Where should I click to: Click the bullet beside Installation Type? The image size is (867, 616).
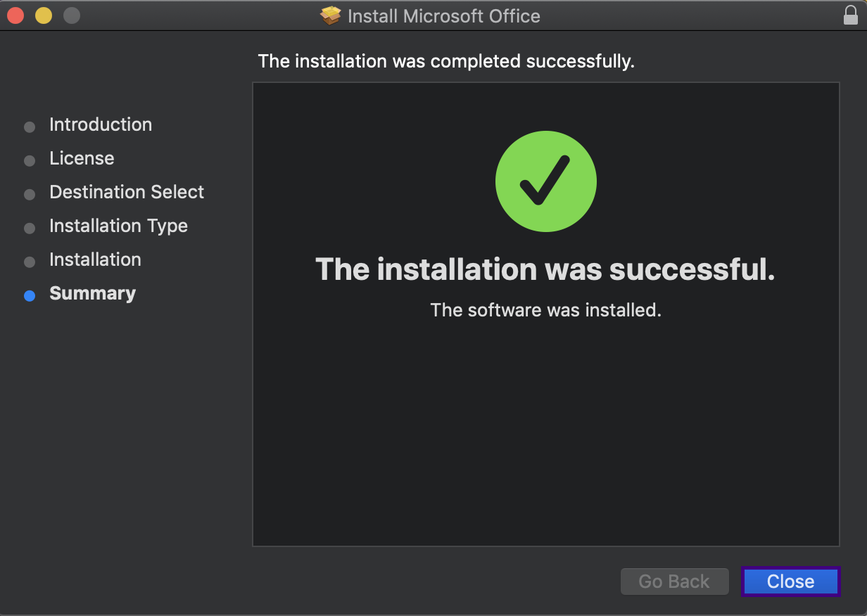pyautogui.click(x=30, y=229)
